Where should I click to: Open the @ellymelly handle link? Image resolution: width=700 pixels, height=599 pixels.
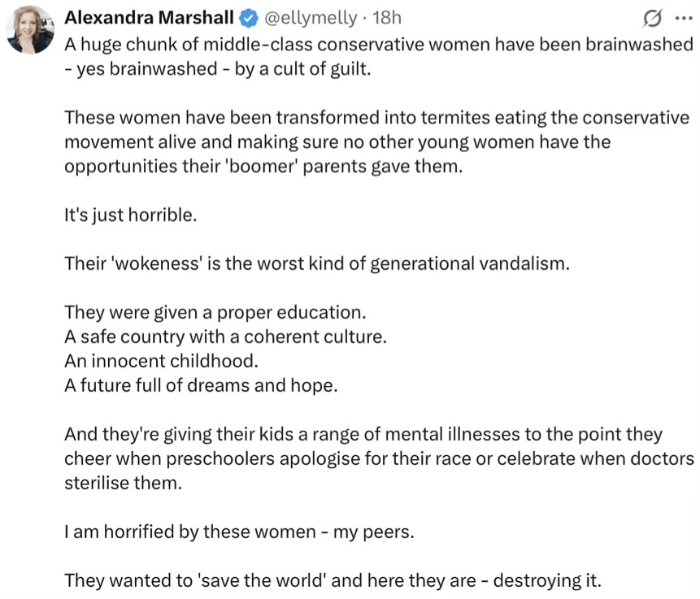311,19
